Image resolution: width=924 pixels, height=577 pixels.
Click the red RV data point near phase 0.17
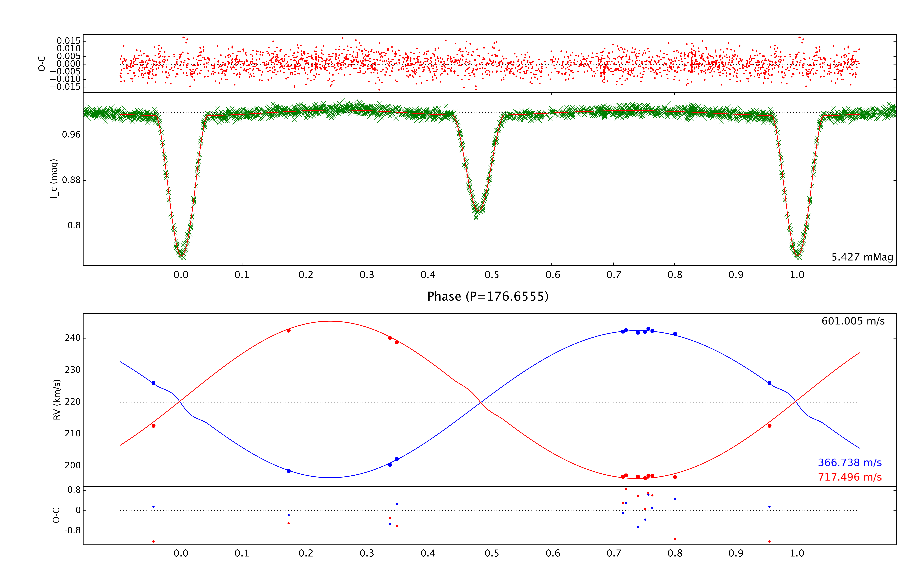(289, 330)
